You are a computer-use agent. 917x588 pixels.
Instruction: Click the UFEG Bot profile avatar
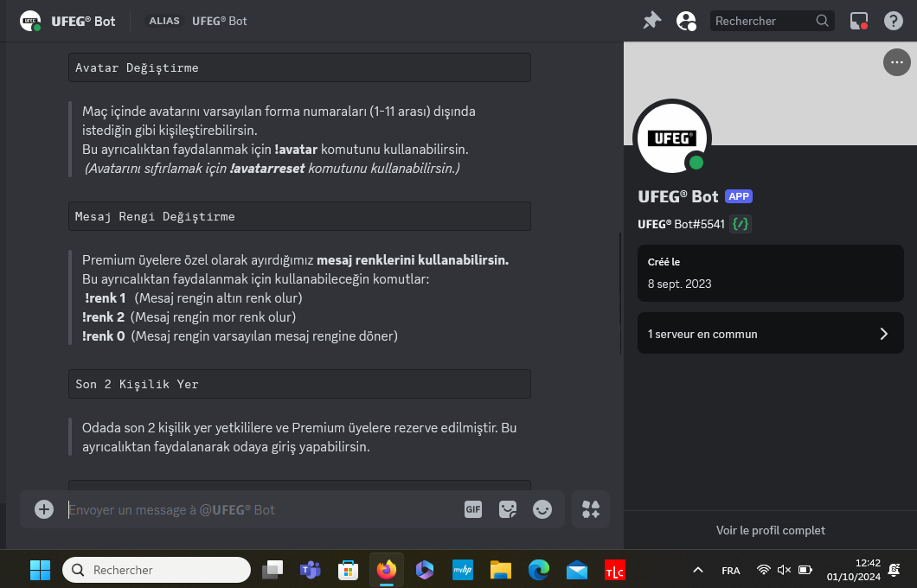[672, 137]
